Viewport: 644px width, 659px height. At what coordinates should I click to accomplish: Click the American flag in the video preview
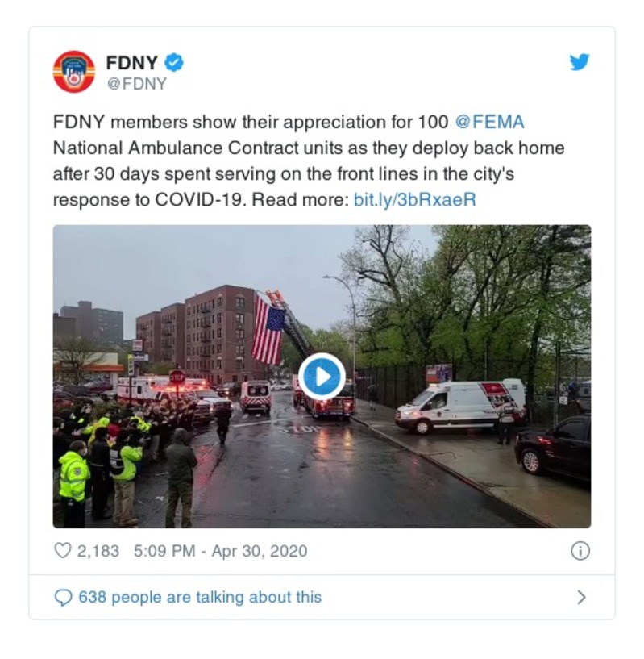(268, 328)
